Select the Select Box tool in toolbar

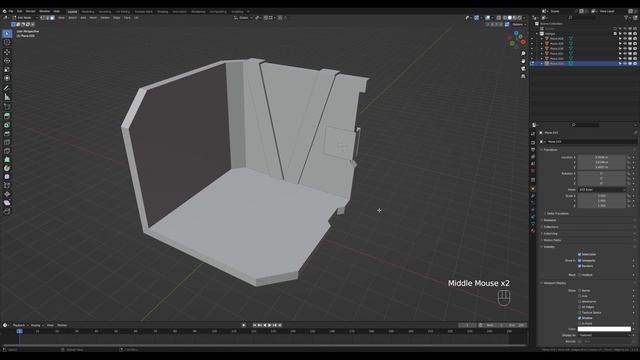[7, 33]
